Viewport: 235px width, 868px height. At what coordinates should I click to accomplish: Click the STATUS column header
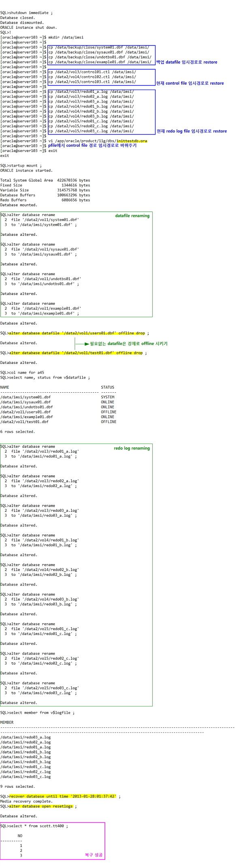click(x=107, y=387)
